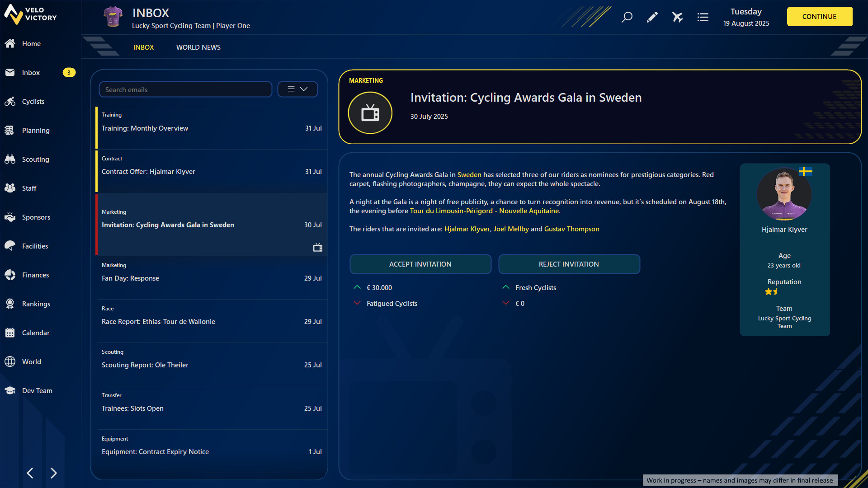
Task: Expand the email filter dropdown
Action: 297,89
